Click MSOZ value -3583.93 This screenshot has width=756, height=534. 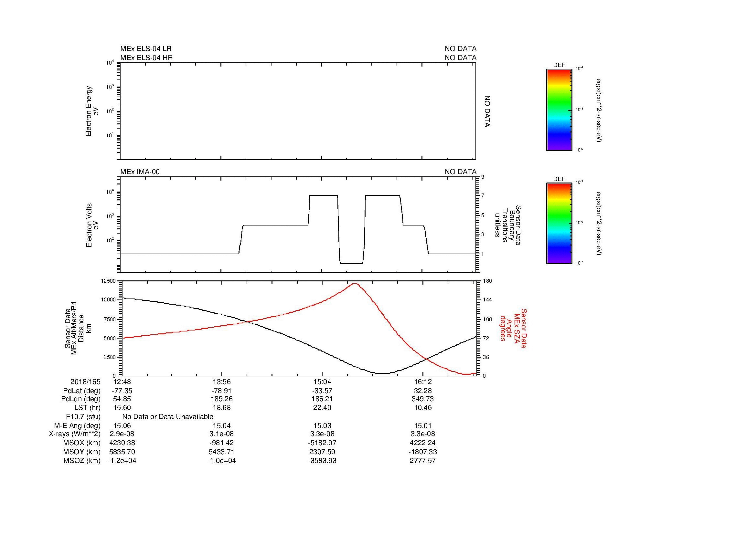(322, 461)
